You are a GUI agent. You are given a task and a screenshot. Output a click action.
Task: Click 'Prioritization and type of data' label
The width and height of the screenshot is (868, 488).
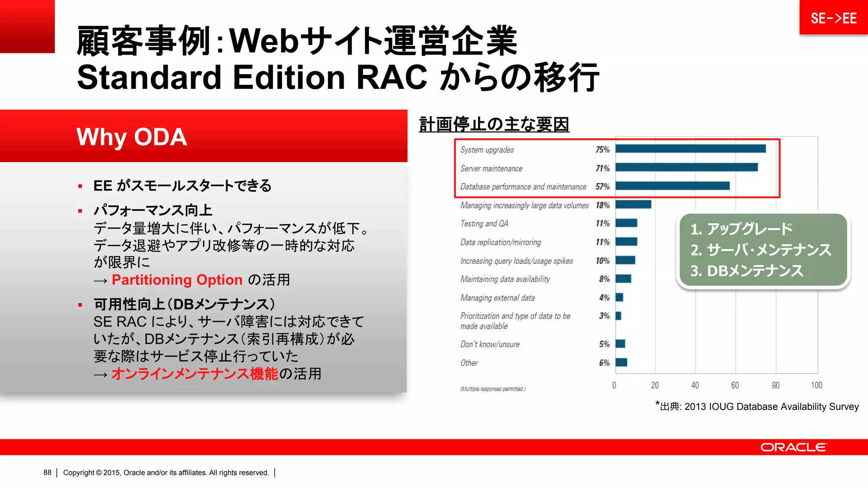[x=515, y=321]
